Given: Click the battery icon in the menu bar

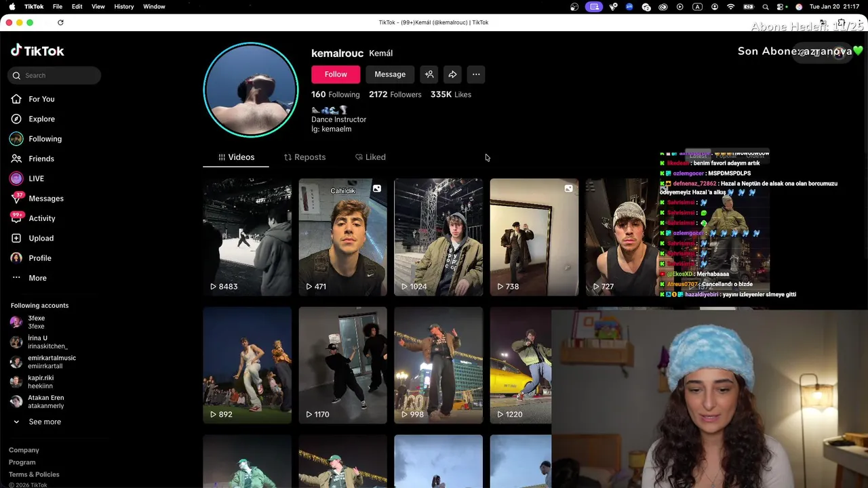Looking at the screenshot, I should (x=749, y=7).
